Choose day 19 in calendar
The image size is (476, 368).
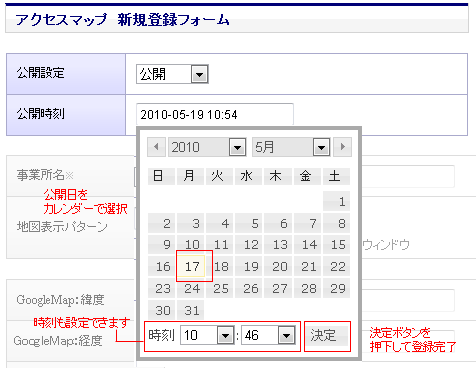click(249, 266)
